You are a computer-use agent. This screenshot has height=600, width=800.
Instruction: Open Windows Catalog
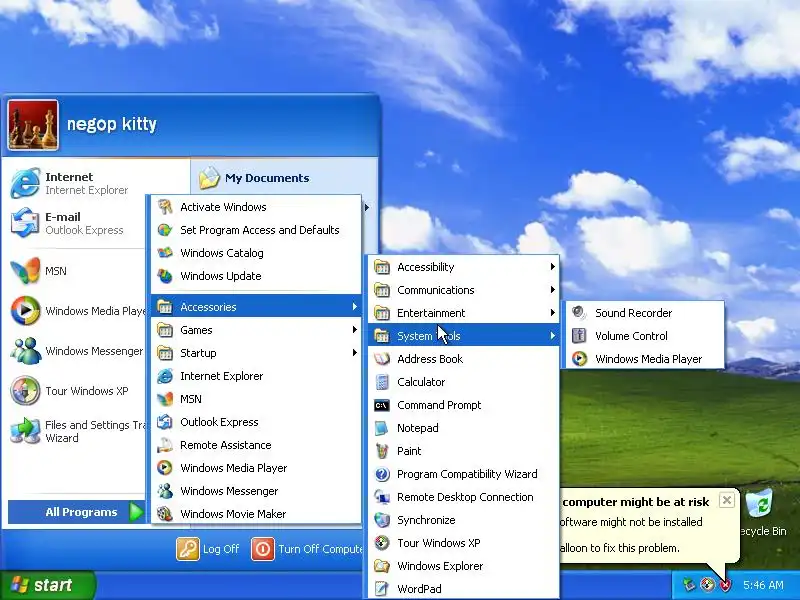click(x=256, y=253)
